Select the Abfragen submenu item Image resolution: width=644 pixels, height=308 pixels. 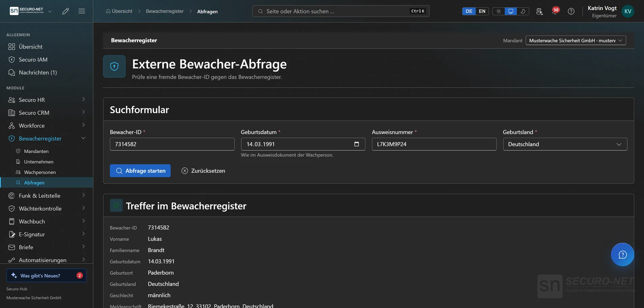point(46,183)
